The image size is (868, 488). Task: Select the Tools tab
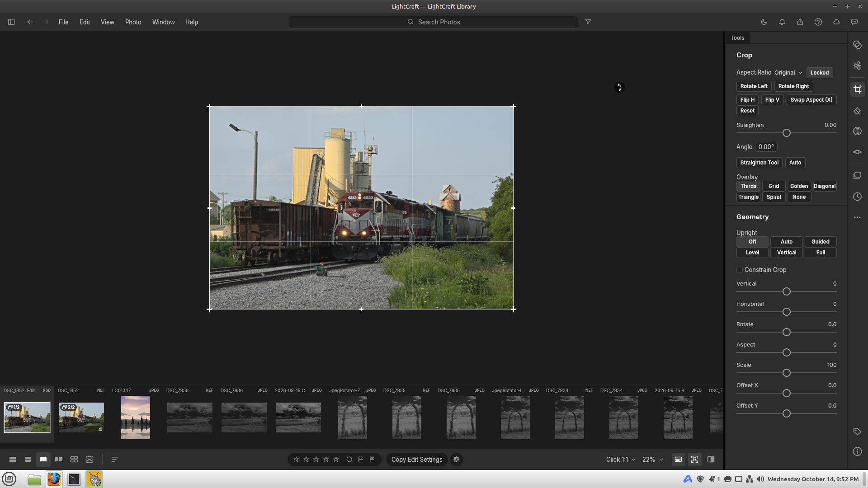click(737, 38)
